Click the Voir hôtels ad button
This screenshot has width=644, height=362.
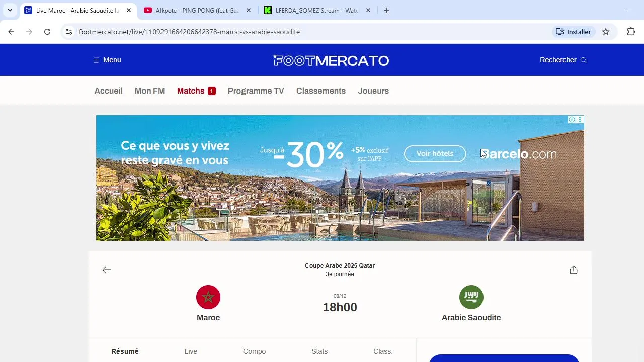pyautogui.click(x=435, y=154)
